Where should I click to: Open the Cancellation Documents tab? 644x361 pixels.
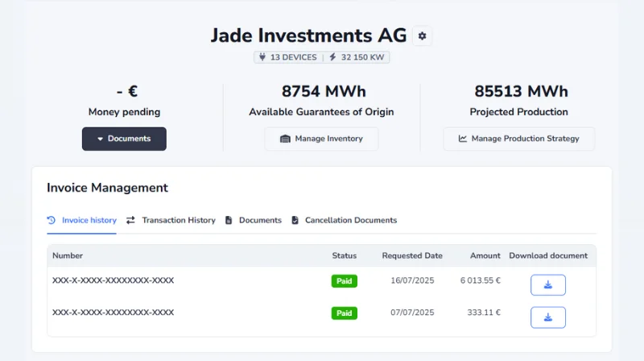click(x=345, y=220)
